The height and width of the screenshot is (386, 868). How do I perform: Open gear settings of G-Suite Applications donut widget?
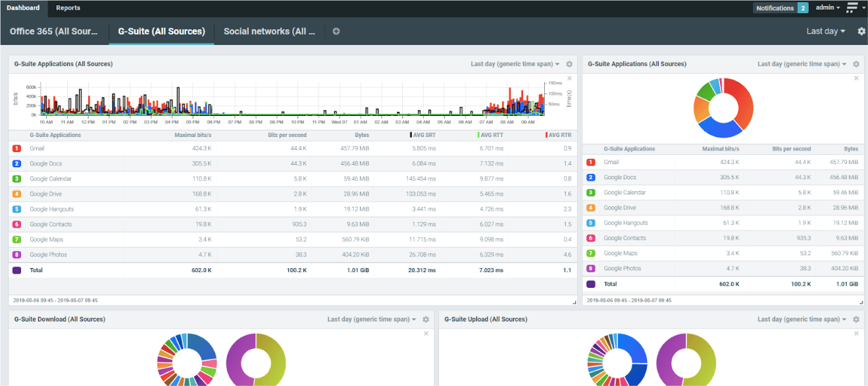coord(856,65)
